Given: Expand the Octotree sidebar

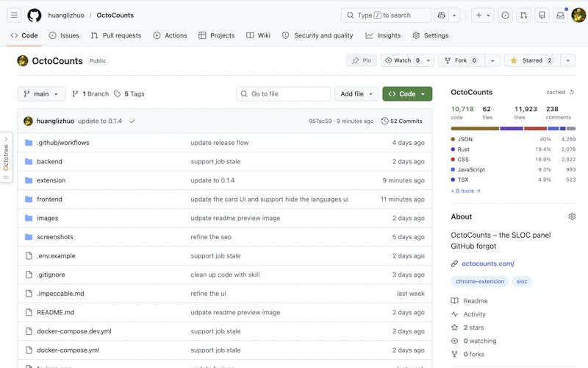Looking at the screenshot, I should point(6,157).
